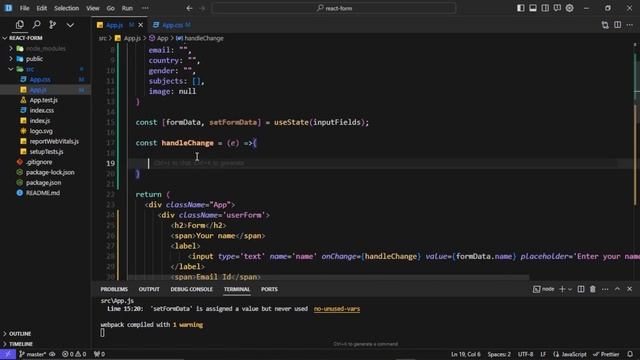640x360 pixels.
Task: Expand more sidebar views chevron
Action: (70, 25)
